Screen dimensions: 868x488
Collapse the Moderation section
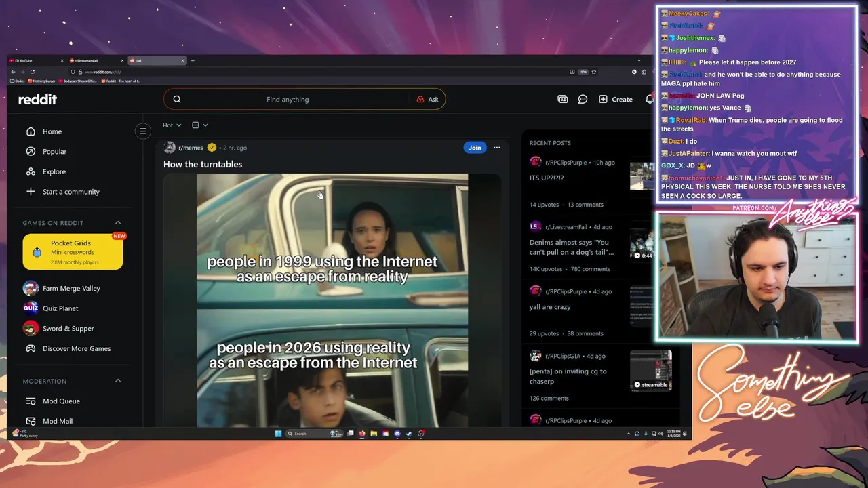(118, 381)
